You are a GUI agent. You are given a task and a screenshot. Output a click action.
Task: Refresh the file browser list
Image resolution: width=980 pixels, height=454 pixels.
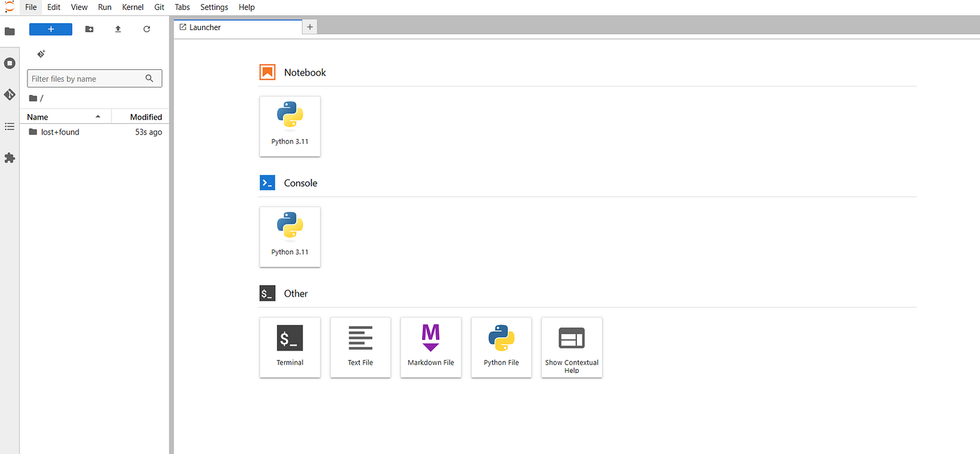[146, 29]
